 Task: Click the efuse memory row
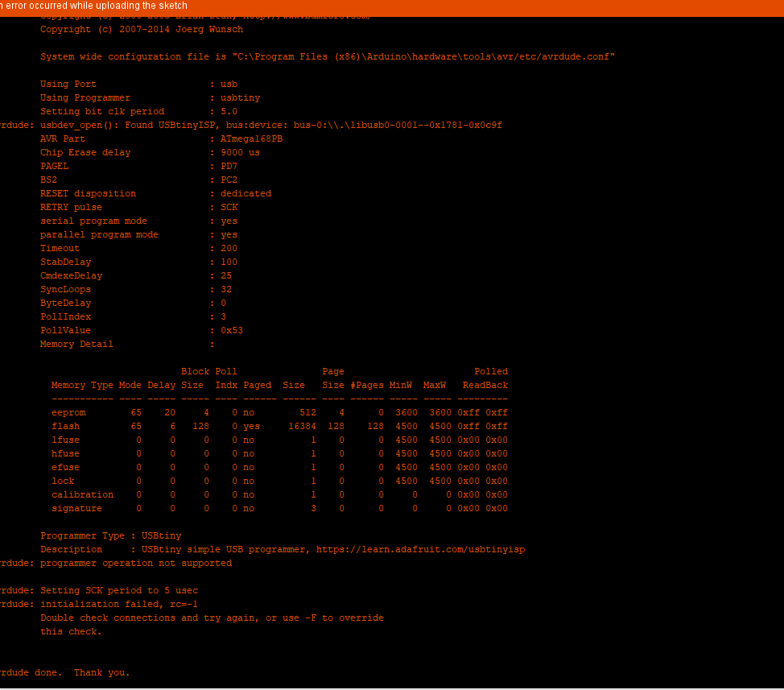click(279, 468)
